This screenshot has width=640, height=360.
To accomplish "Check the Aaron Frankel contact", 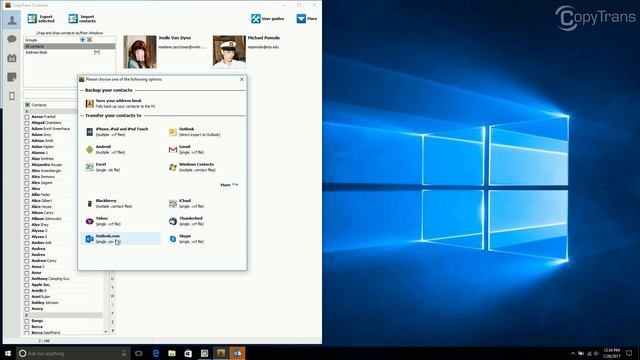I will point(27,117).
